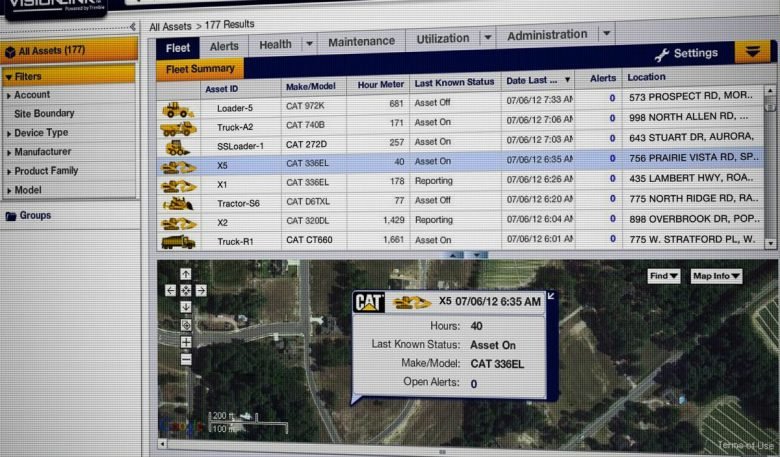Click the Groups folder icon

click(x=10, y=216)
